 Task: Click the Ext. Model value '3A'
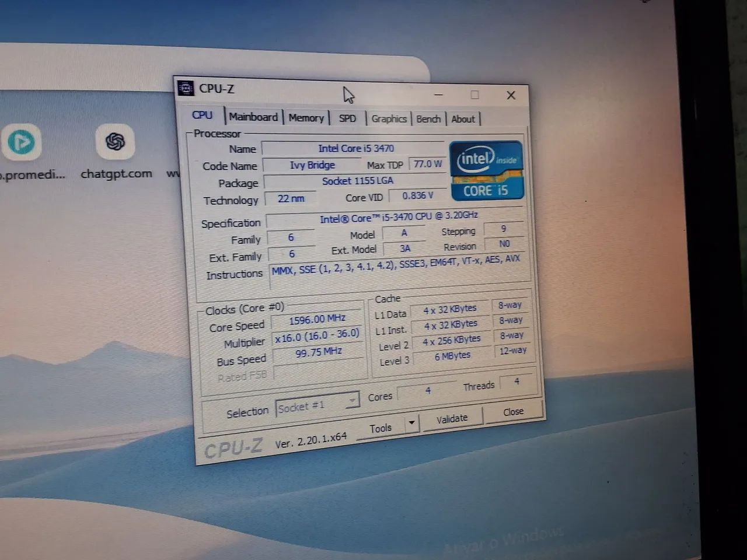pos(405,249)
